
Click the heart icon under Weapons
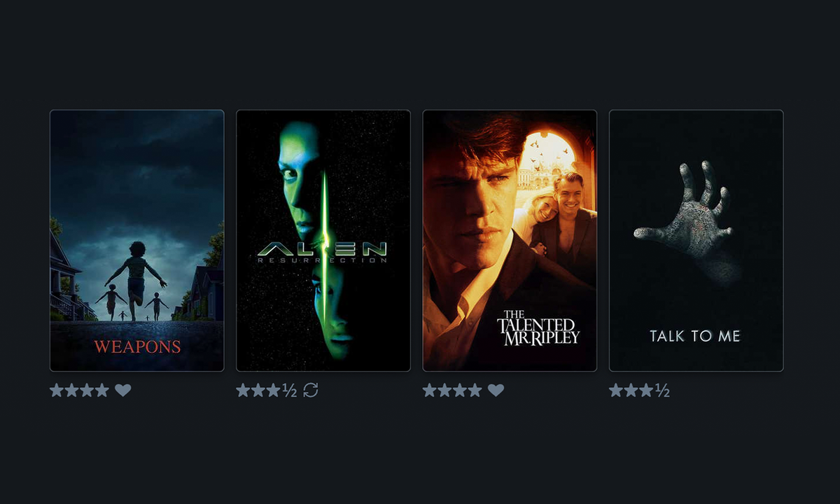click(123, 390)
